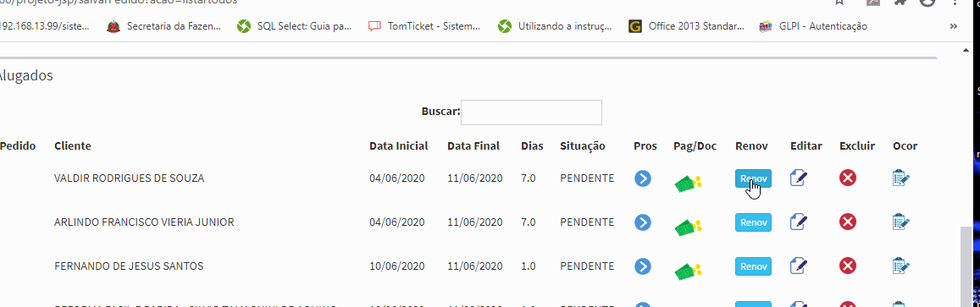Open the GLPI - Autenticação bookmark
Image resolution: width=980 pixels, height=307 pixels.
pos(812,26)
